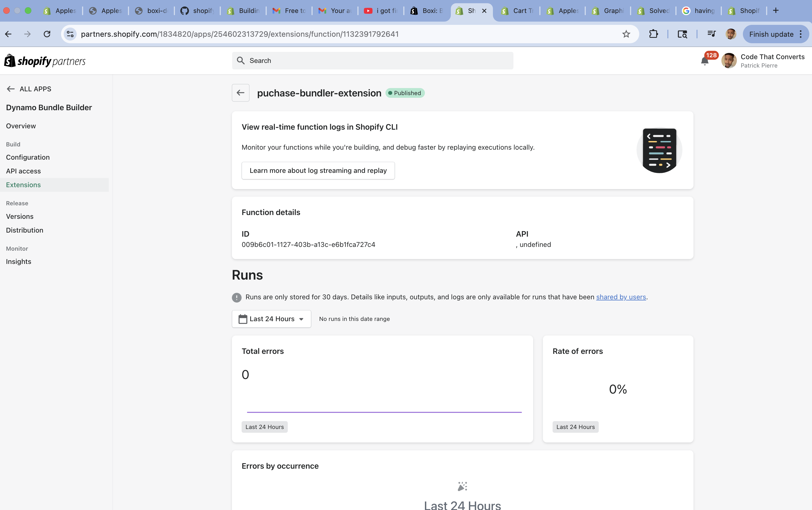Screen dimensions: 812x510
Task: Switch to the Gmail Your tab
Action: pos(335,11)
